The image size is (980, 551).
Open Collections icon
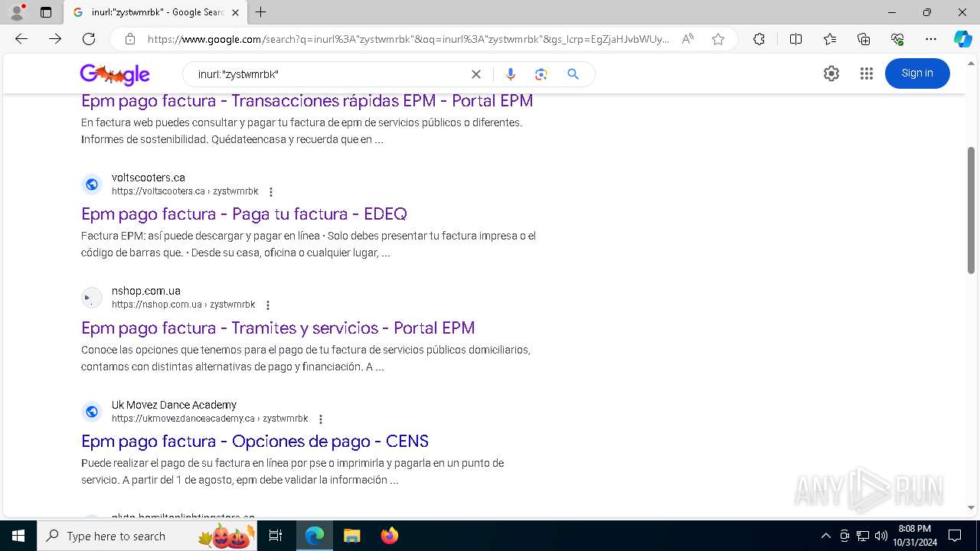[x=864, y=39]
